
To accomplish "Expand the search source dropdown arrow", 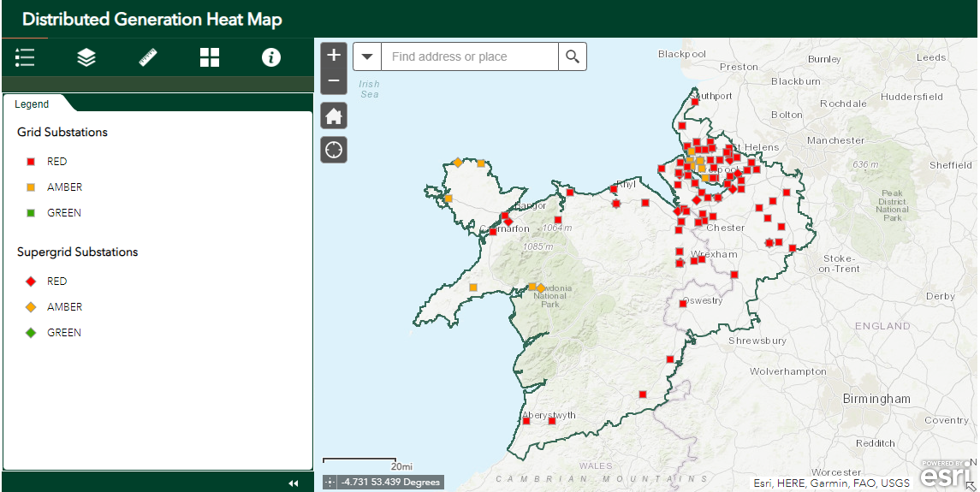I will point(367,56).
